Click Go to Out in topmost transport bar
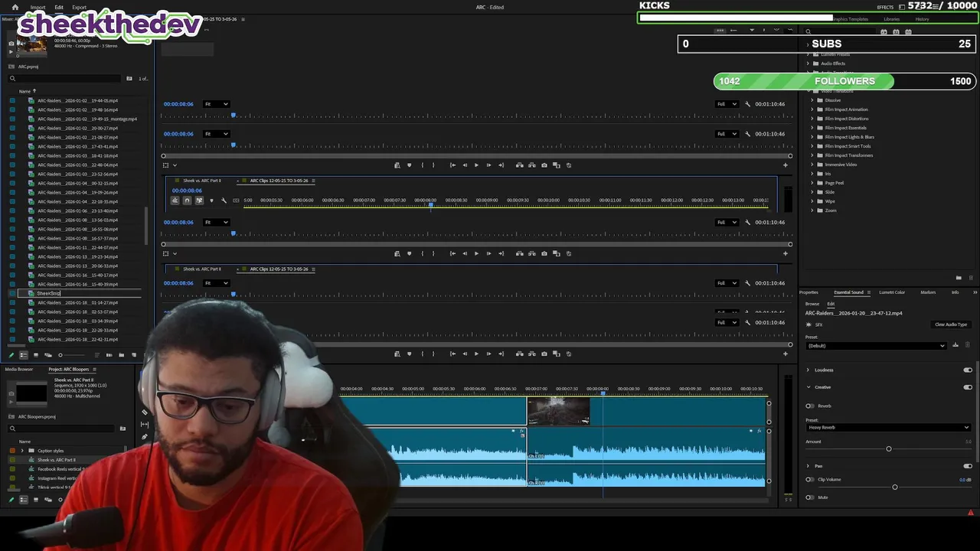This screenshot has width=980, height=551. [x=501, y=165]
